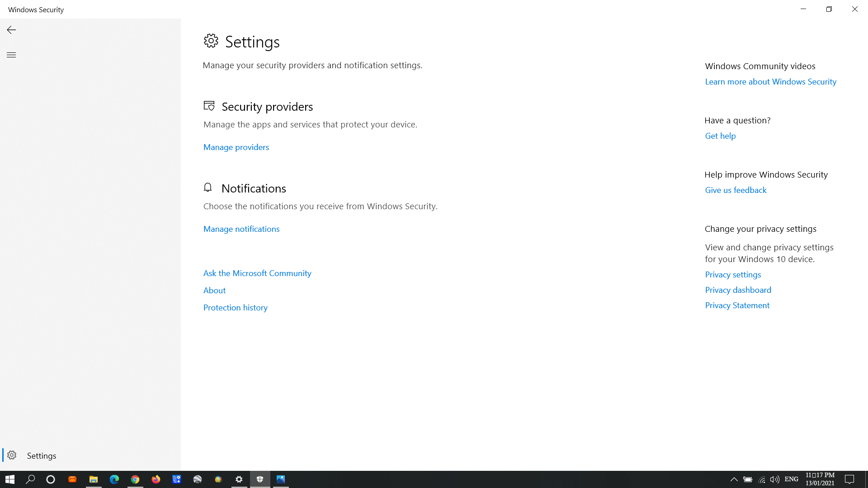Screen dimensions: 868x488
Task: Open the clock and date flyout
Action: click(x=820, y=479)
